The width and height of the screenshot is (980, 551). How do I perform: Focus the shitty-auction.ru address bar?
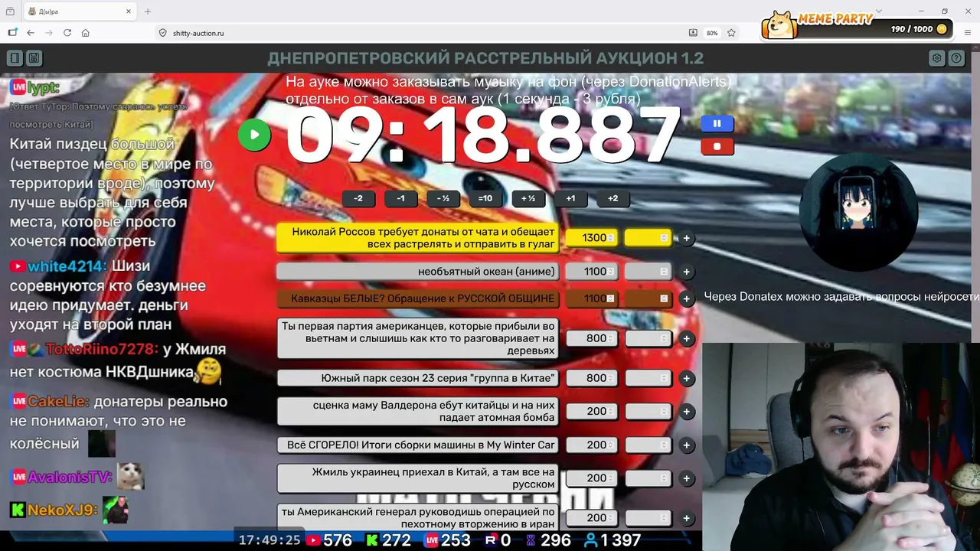(x=421, y=33)
